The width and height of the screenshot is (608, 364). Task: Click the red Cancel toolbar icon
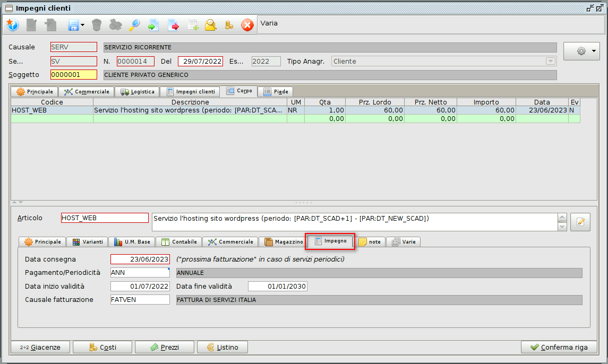247,25
